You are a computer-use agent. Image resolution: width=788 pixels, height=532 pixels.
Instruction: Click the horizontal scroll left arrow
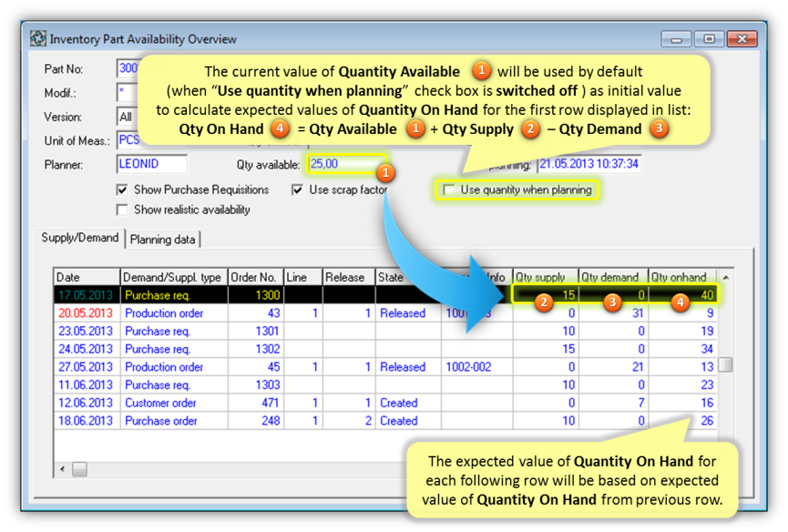coord(62,469)
